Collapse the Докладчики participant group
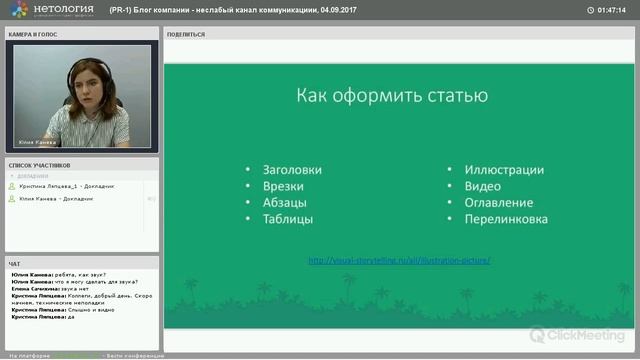This screenshot has height=360, width=640. pos(12,176)
